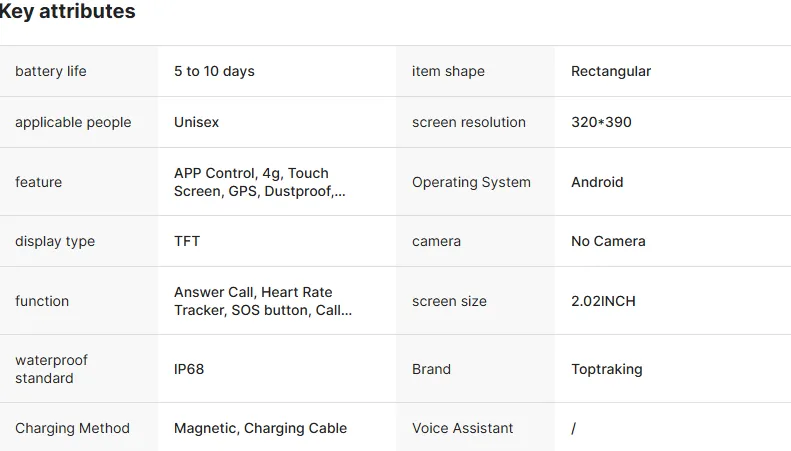Select the IP68 waterproof value

(189, 369)
